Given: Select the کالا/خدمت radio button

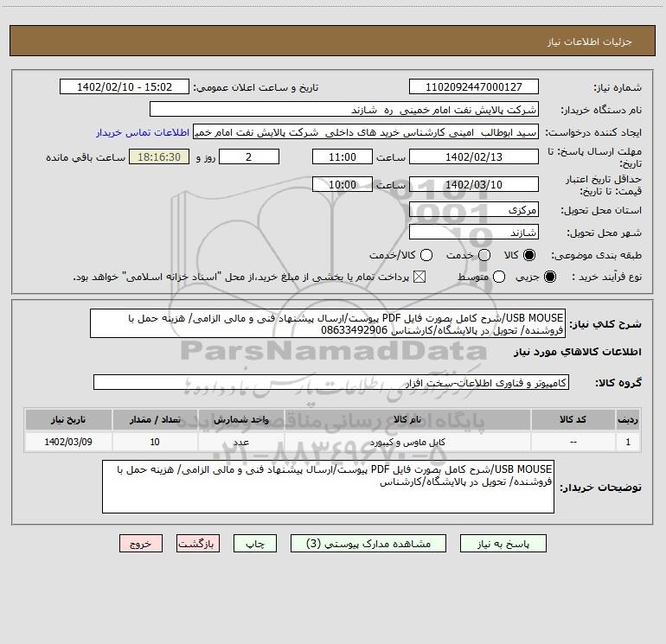Looking at the screenshot, I should pos(426,255).
